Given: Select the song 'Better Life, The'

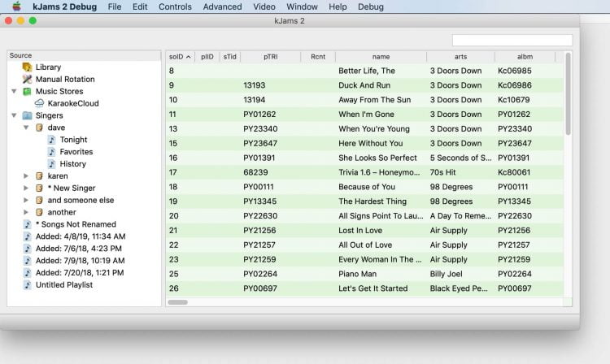Looking at the screenshot, I should pos(367,71).
